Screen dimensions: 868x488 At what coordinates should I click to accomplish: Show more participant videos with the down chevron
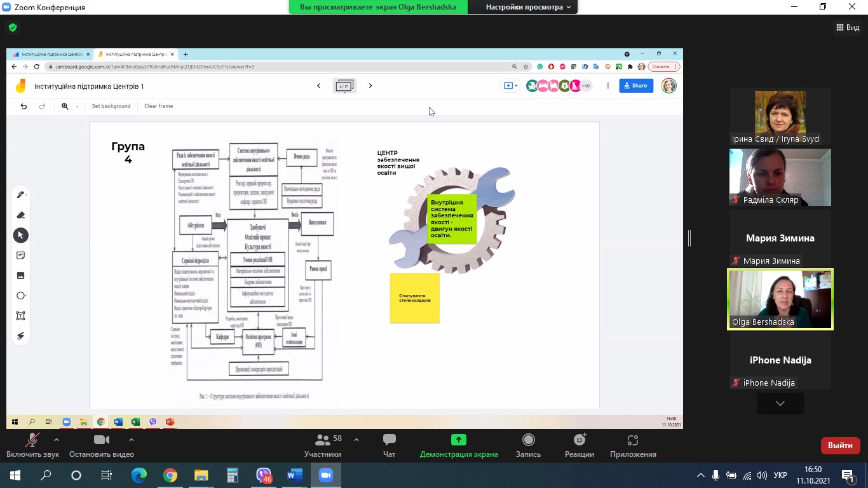click(x=780, y=403)
